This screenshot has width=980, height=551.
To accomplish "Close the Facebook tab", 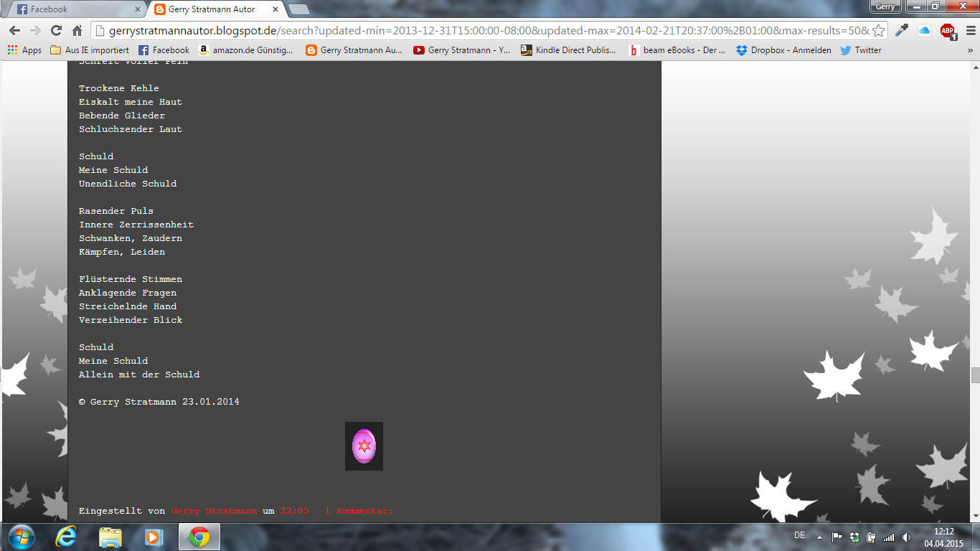I will [138, 9].
